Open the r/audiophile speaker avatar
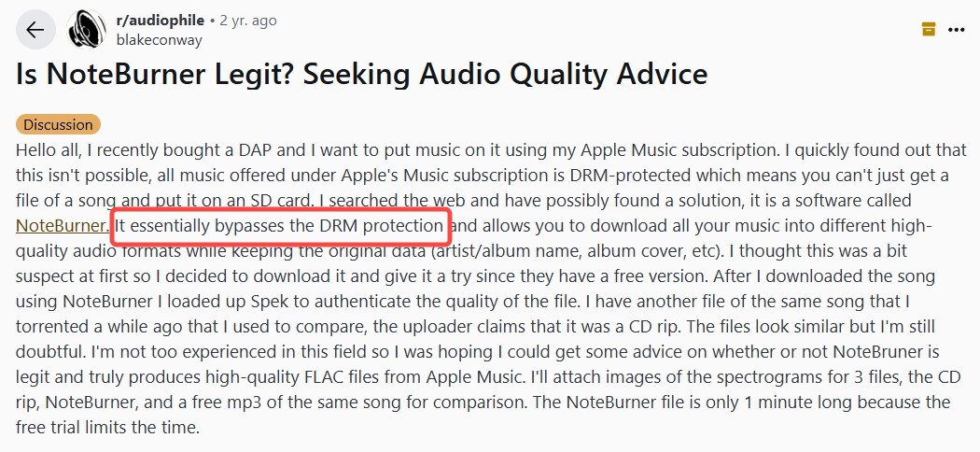Image resolution: width=980 pixels, height=452 pixels. 87,29
